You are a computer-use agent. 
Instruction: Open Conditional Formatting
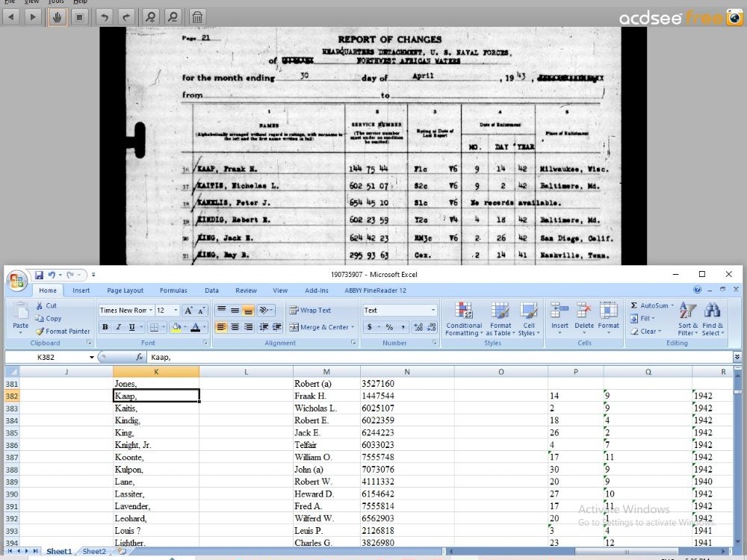[x=464, y=319]
